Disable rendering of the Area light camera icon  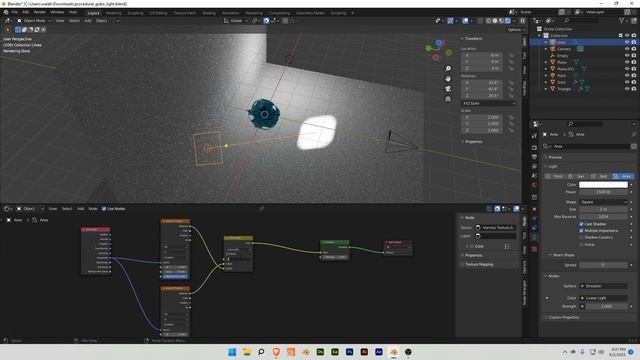pyautogui.click(x=634, y=42)
